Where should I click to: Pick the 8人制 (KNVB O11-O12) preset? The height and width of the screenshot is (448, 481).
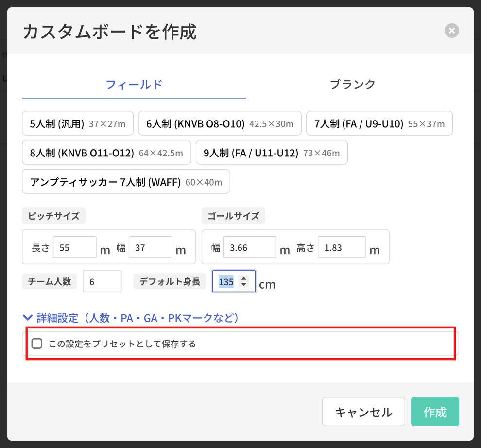(x=106, y=153)
